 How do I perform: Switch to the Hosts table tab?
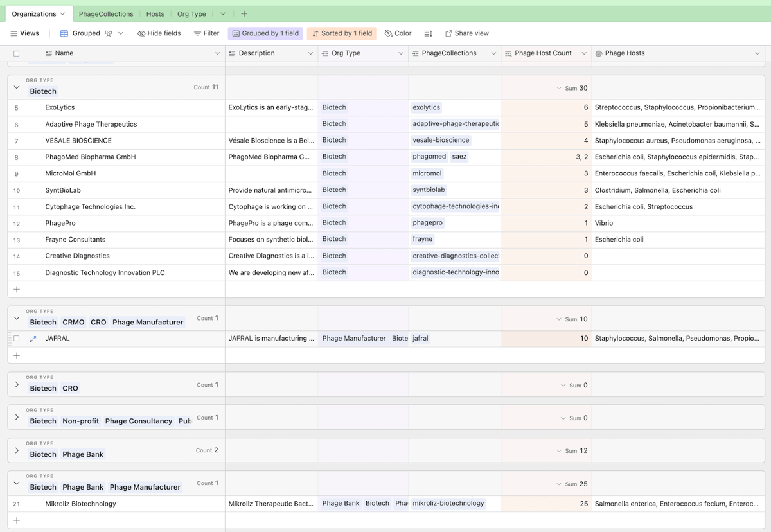tap(155, 14)
